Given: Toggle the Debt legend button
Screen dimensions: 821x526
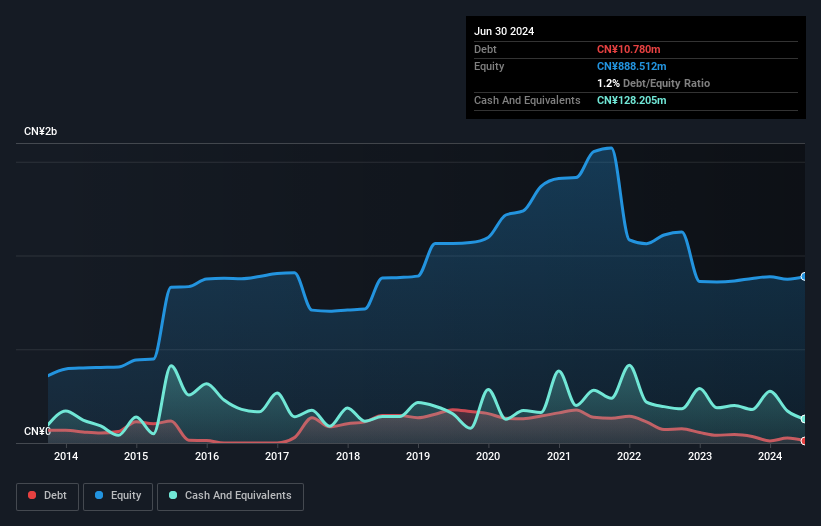Looking at the screenshot, I should (47, 496).
